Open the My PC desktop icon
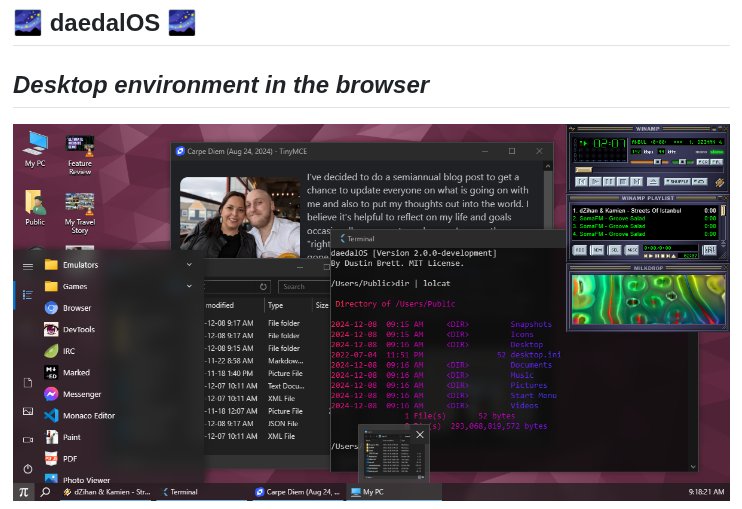742x509 pixels. (x=35, y=149)
